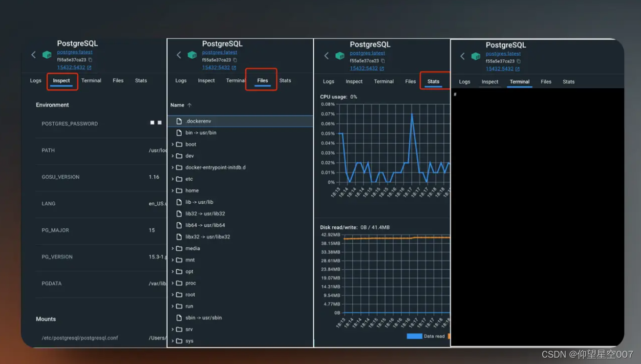The width and height of the screenshot is (641, 364).
Task: Click the container cube icon in Stats panel
Action: coord(340,56)
